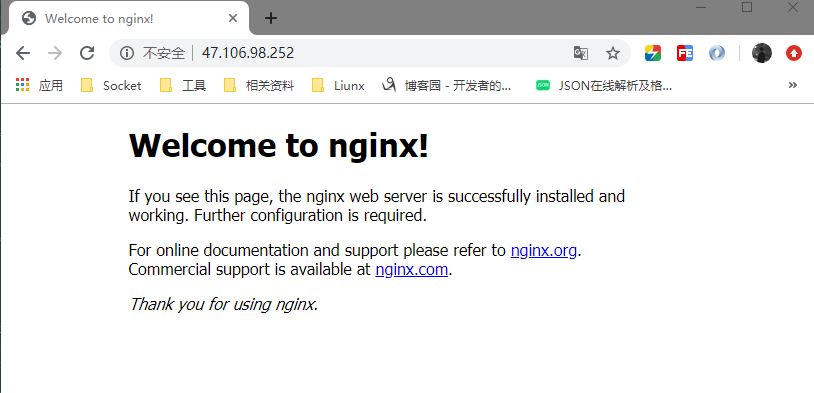Bookmark this page with the star
The image size is (814, 393).
(x=613, y=53)
